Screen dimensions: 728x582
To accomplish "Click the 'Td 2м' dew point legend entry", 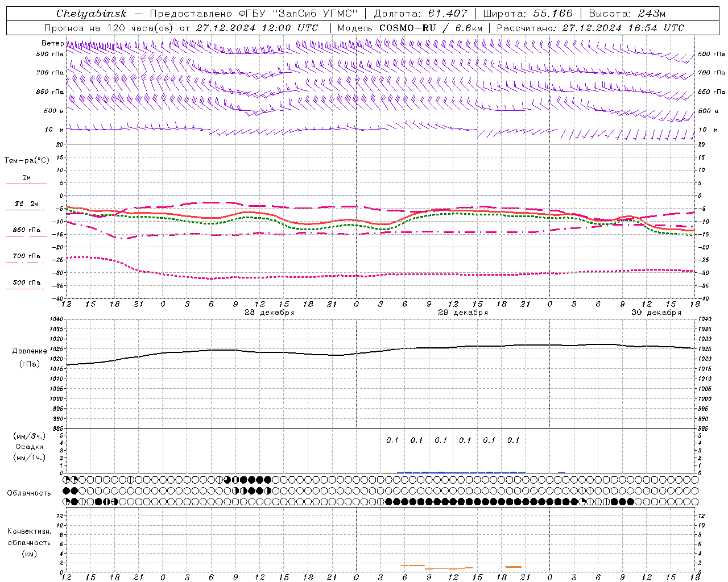I will pyautogui.click(x=26, y=203).
